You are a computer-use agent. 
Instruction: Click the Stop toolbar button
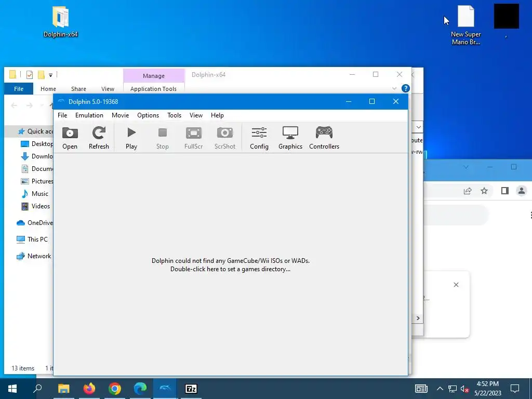pyautogui.click(x=163, y=138)
